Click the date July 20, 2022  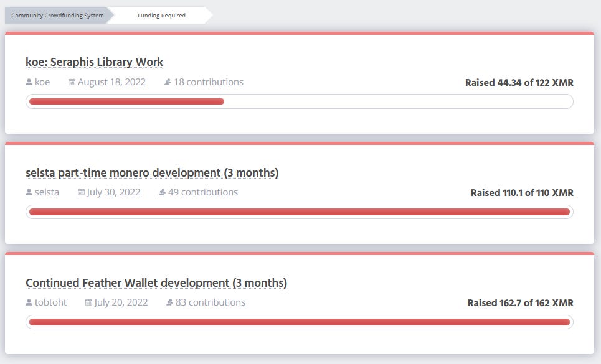point(121,302)
